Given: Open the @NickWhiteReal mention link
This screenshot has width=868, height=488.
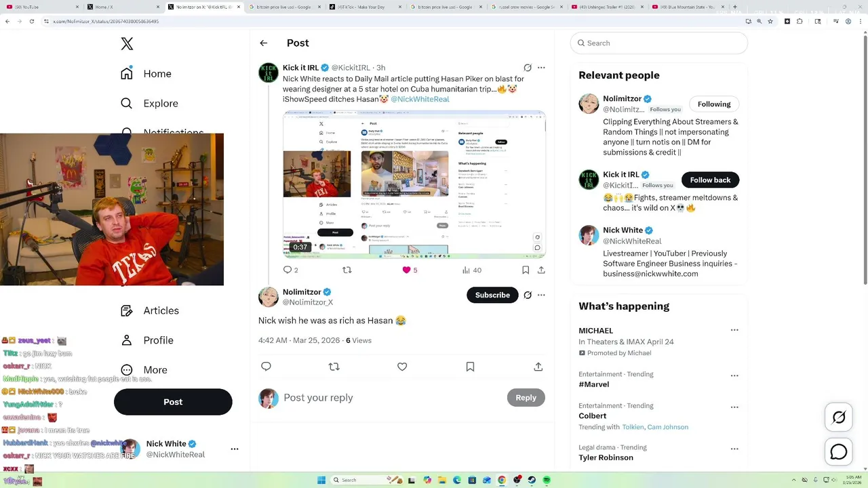Looking at the screenshot, I should pos(420,99).
